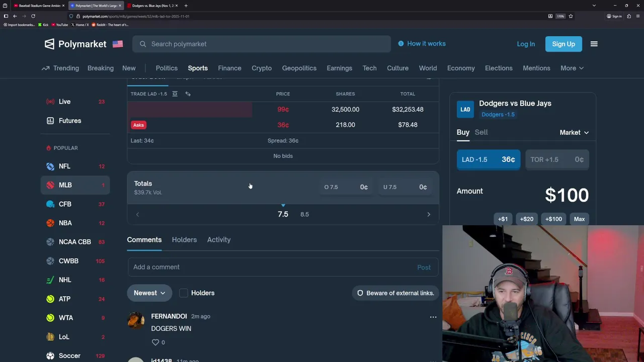Image resolution: width=644 pixels, height=362 pixels.
Task: Go to the Crypto category
Action: coord(262,68)
